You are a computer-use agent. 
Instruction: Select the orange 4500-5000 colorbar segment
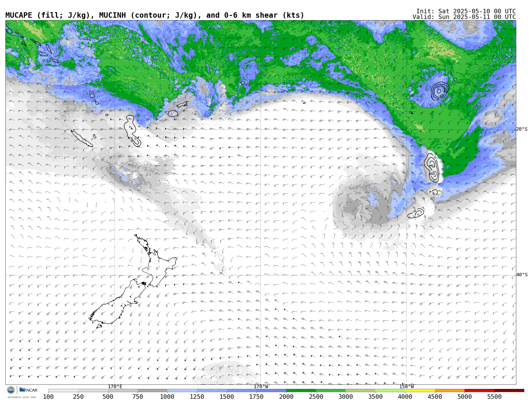pyautogui.click(x=450, y=391)
